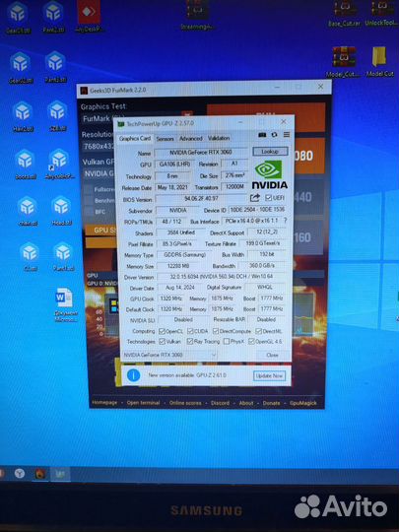
Task: Click the Update Now button
Action: [x=269, y=375]
